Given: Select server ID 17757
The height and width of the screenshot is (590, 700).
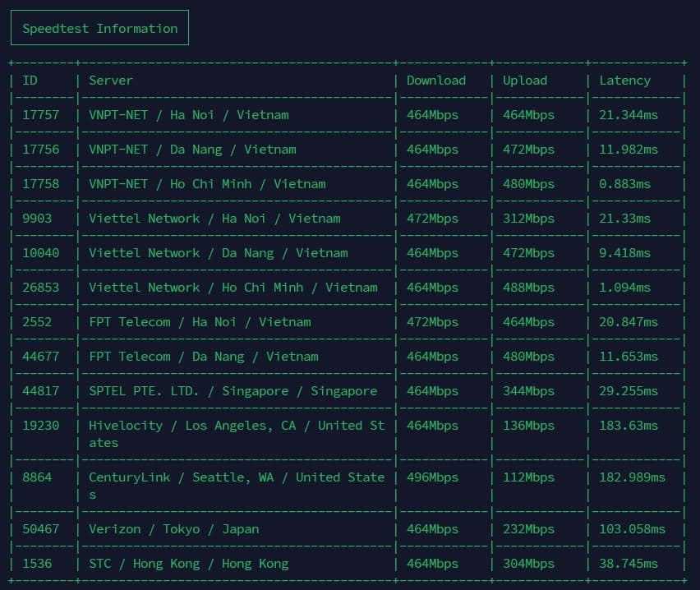Looking at the screenshot, I should (x=40, y=115).
